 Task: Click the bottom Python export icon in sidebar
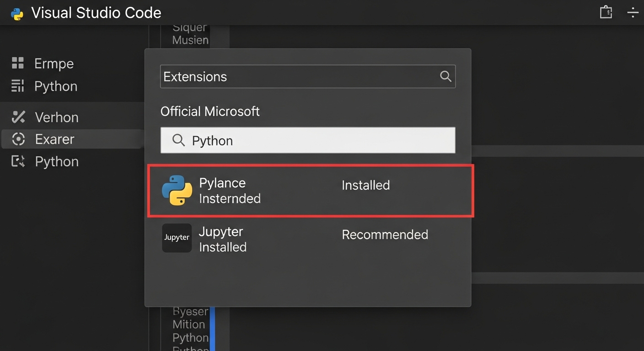[18, 161]
